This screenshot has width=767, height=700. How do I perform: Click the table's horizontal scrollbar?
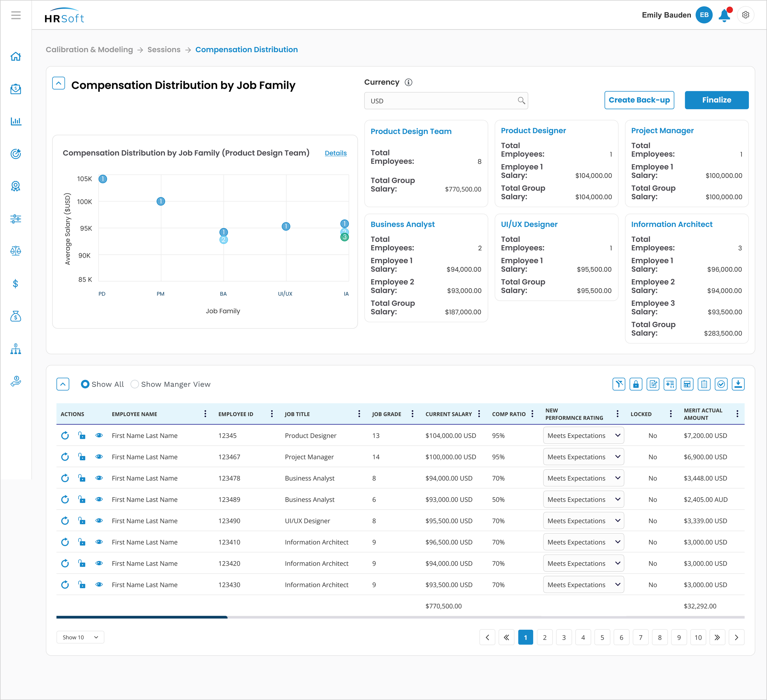click(x=142, y=617)
